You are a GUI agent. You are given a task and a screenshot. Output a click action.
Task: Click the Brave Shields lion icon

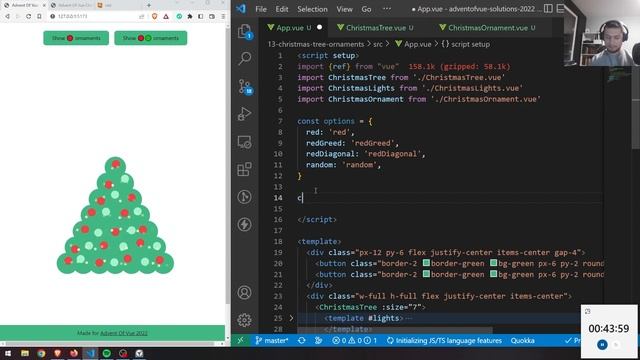click(x=154, y=16)
